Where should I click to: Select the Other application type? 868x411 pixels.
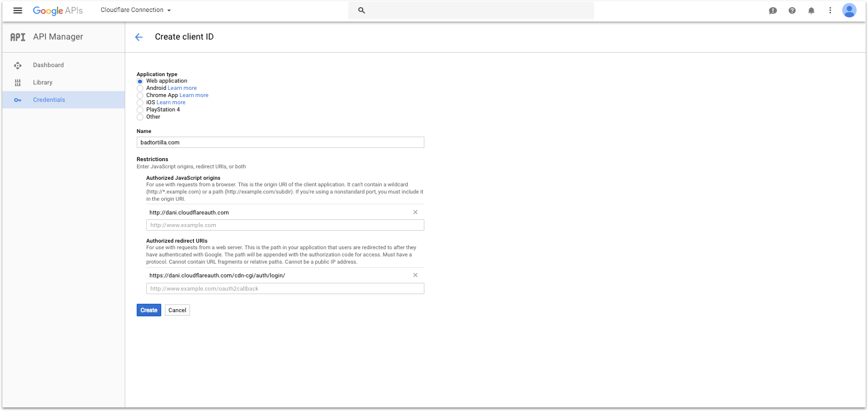(140, 117)
